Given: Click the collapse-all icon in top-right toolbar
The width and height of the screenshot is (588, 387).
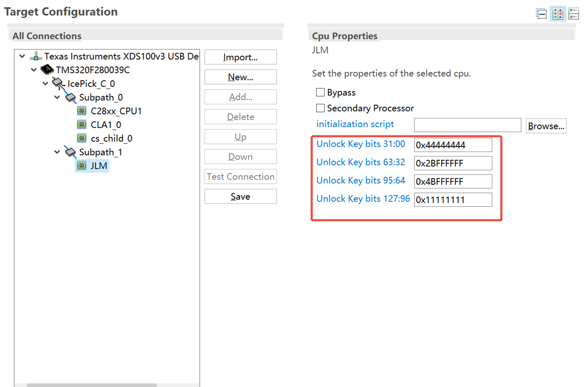Looking at the screenshot, I should (541, 14).
